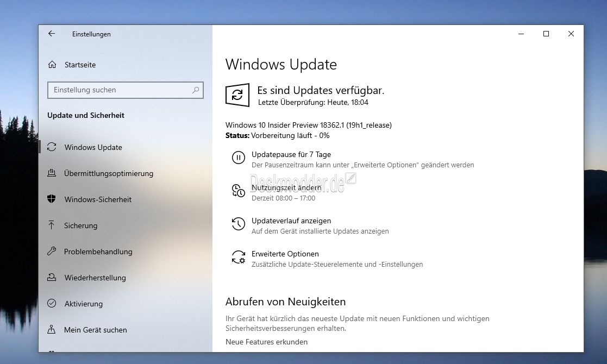Viewport: 607px width, 364px height.
Task: Click the Startseite home icon
Action: coord(52,65)
